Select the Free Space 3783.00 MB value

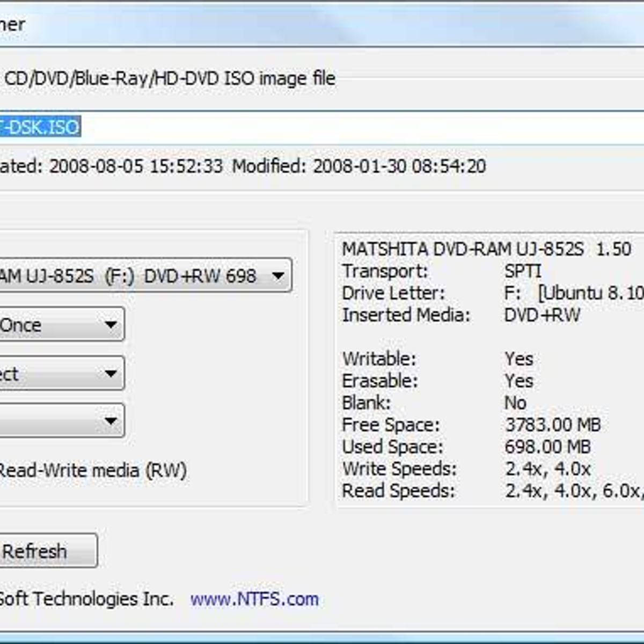point(553,425)
